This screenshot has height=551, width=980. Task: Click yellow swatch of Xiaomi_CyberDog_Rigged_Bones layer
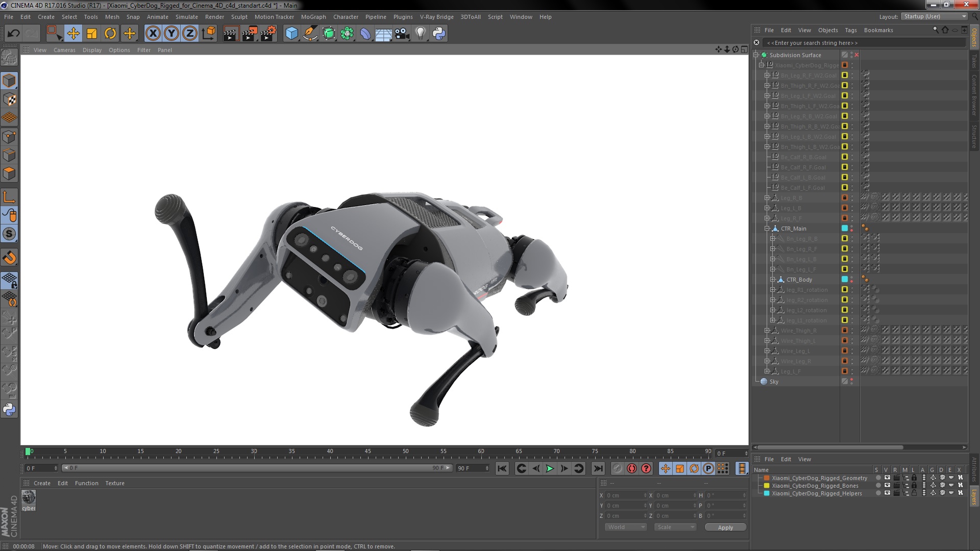pyautogui.click(x=766, y=486)
